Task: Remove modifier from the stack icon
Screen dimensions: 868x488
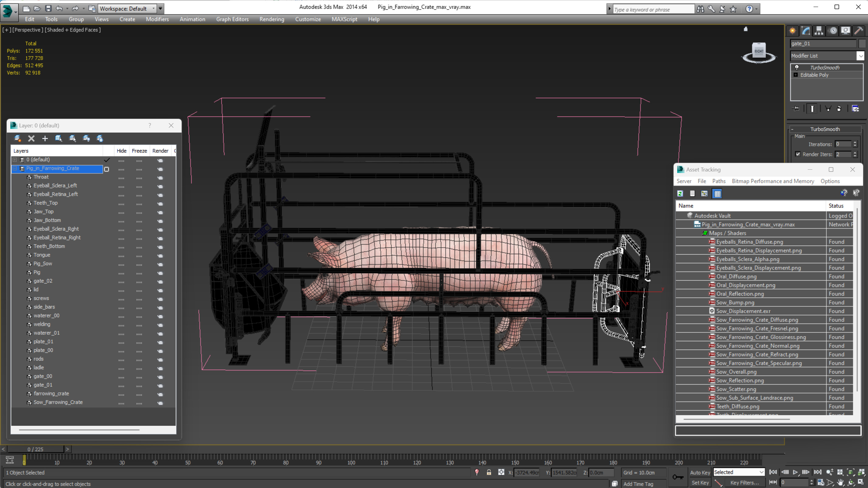Action: (839, 109)
